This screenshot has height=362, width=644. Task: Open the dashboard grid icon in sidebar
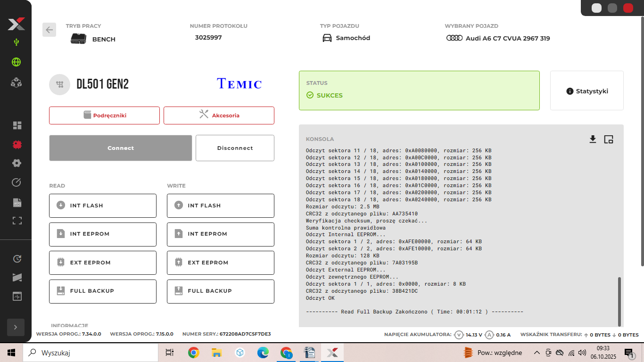coord(17,125)
